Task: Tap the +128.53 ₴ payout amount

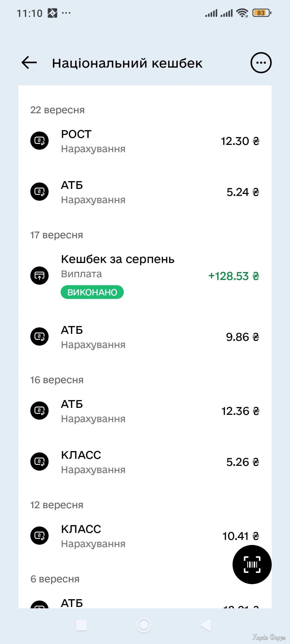Action: pos(234,276)
